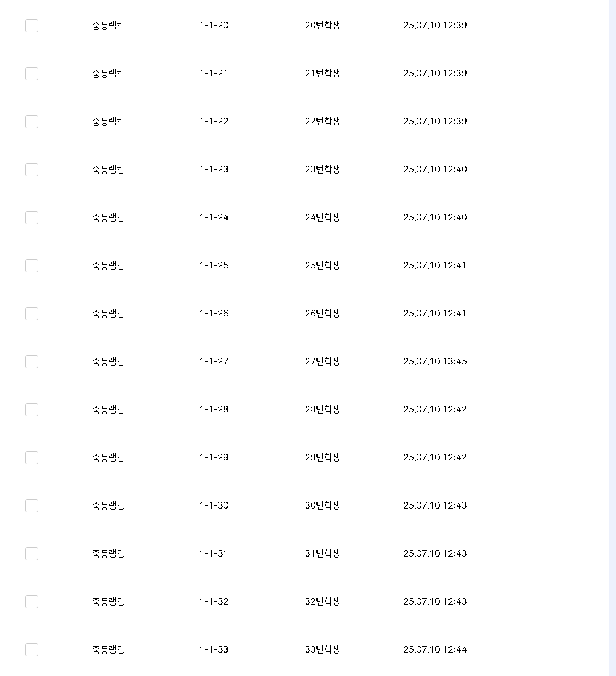Image resolution: width=616 pixels, height=676 pixels.
Task: Select the checkbox for 31번학생
Action: pyautogui.click(x=32, y=554)
